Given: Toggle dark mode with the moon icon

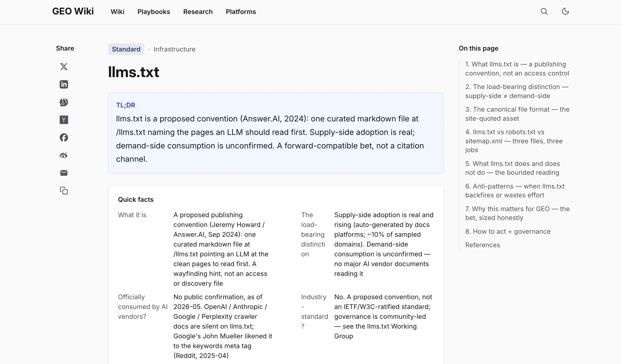Looking at the screenshot, I should [565, 11].
